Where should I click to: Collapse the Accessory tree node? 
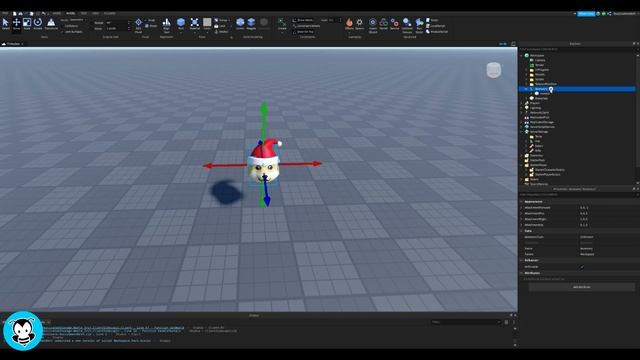(526, 89)
